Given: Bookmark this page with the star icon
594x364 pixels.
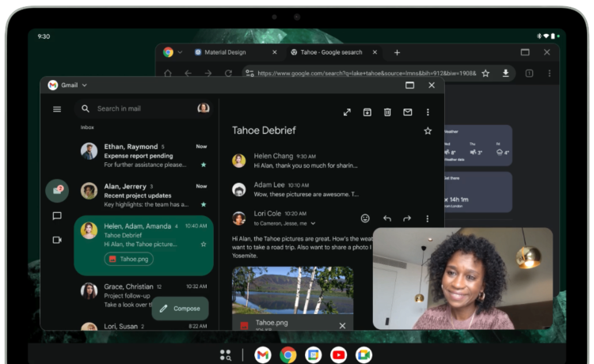Looking at the screenshot, I should [x=485, y=74].
